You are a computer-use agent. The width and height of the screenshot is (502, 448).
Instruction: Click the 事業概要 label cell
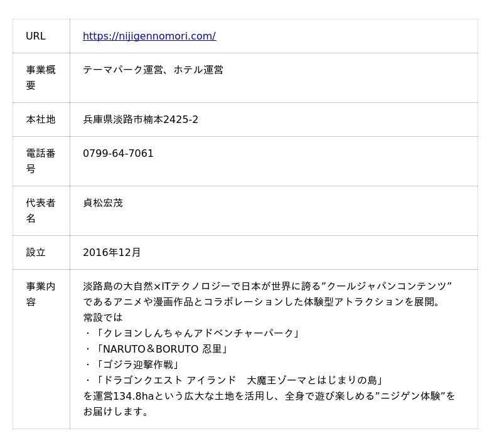[41, 78]
